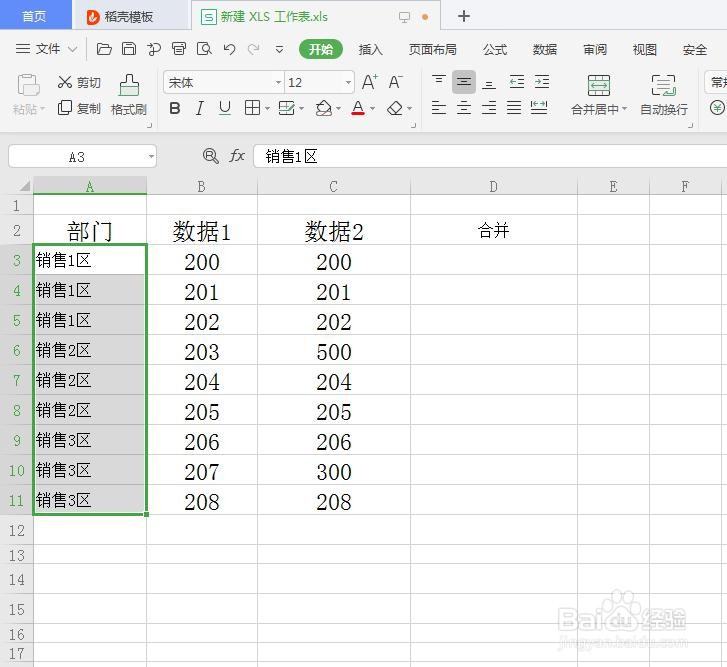This screenshot has height=667, width=727.
Task: Expand the clear eraser dropdown arrow
Action: pyautogui.click(x=409, y=109)
